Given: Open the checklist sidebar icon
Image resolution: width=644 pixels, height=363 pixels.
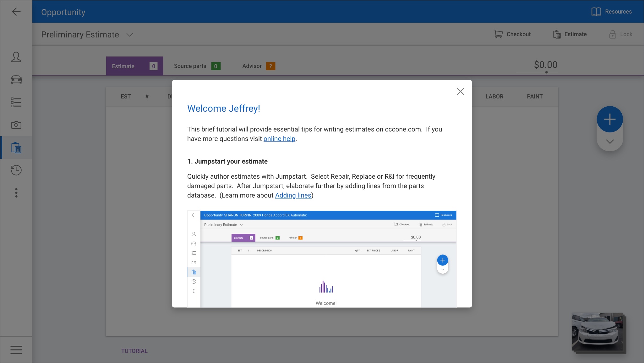Looking at the screenshot, I should point(16,103).
